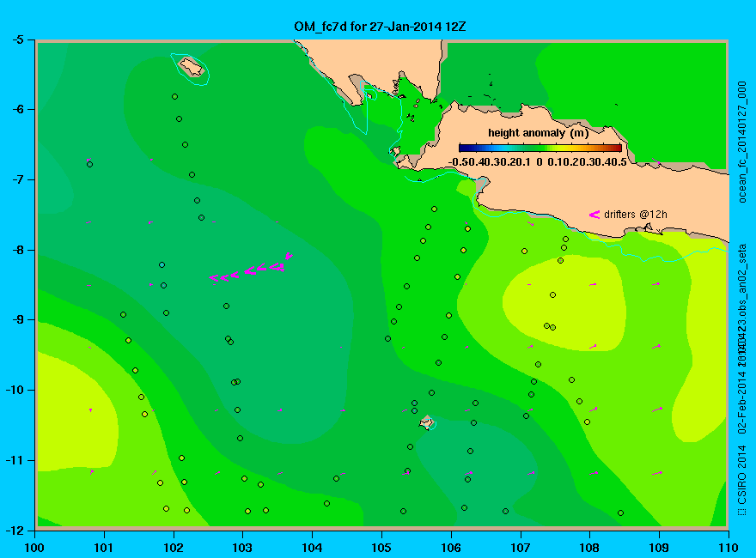
Task: Click the x-axis label '106'
Action: click(451, 548)
